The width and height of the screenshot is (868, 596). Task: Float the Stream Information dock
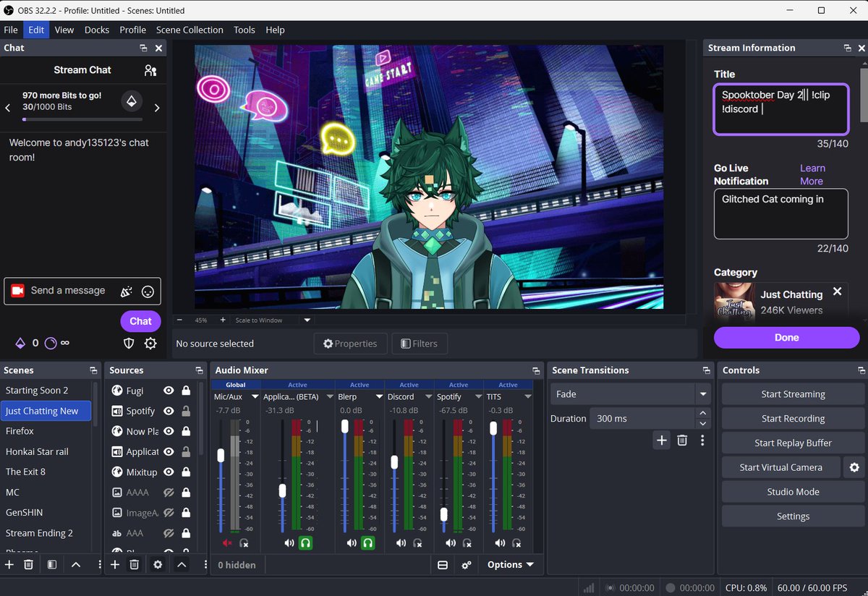tap(847, 48)
